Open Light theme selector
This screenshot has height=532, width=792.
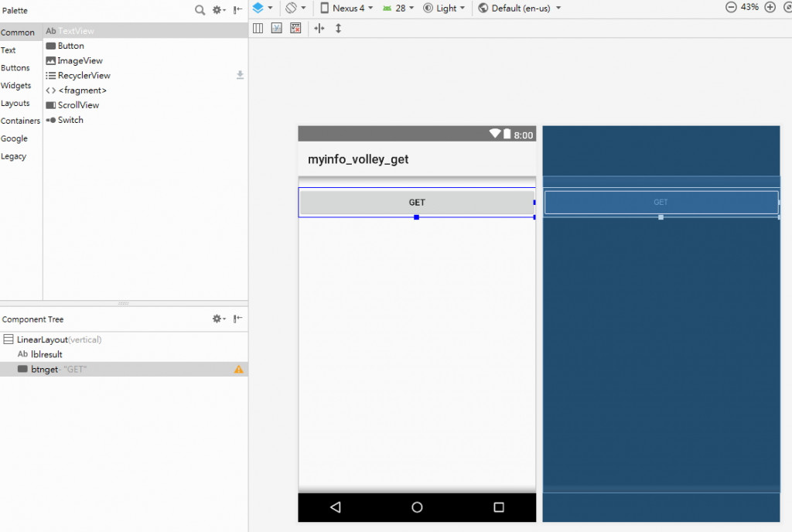point(444,8)
